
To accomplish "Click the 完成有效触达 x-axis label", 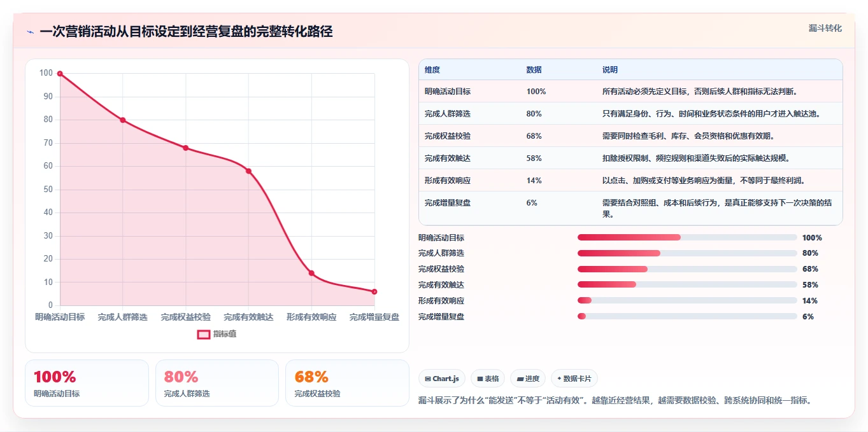I will click(x=248, y=317).
